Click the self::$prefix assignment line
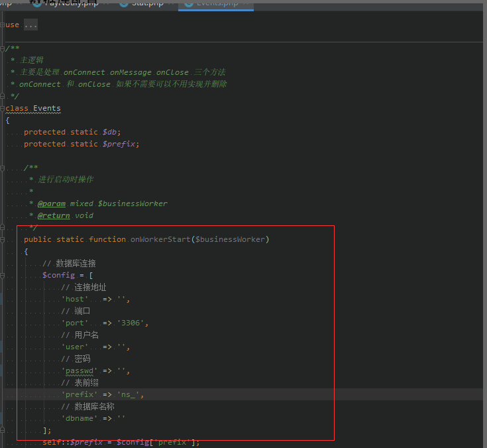 pos(121,443)
